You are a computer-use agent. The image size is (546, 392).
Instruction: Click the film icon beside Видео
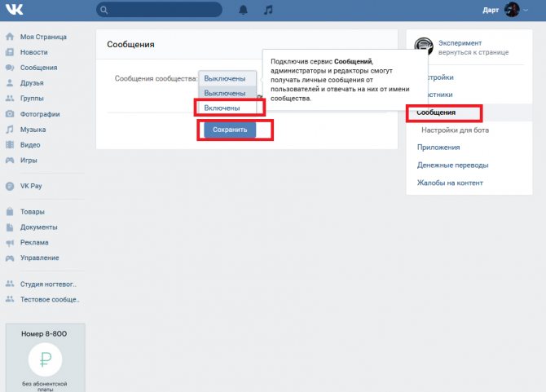[x=10, y=145]
